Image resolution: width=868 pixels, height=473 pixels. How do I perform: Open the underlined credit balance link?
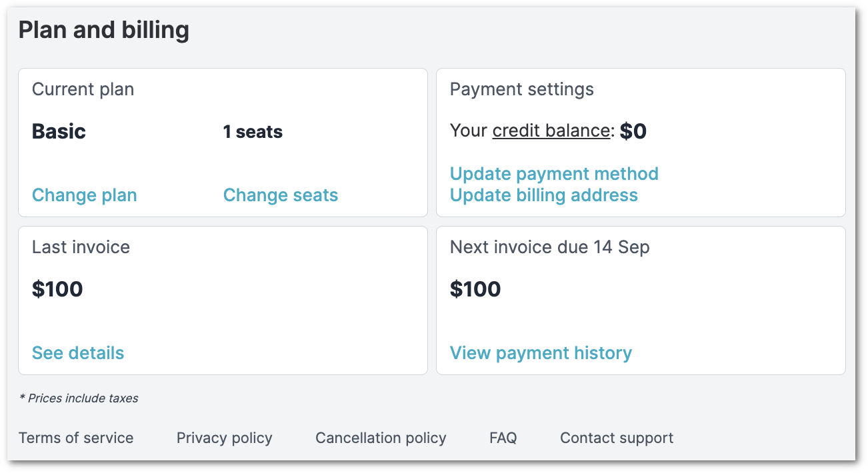click(551, 131)
